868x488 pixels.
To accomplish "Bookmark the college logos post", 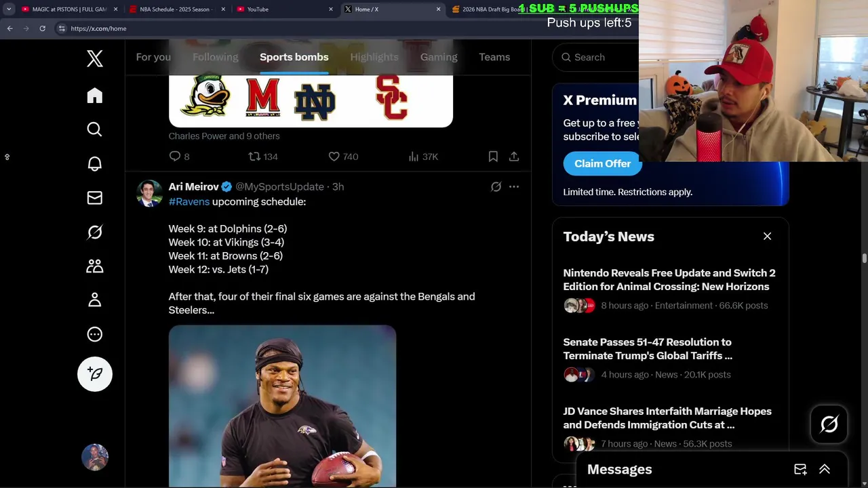I will [493, 157].
